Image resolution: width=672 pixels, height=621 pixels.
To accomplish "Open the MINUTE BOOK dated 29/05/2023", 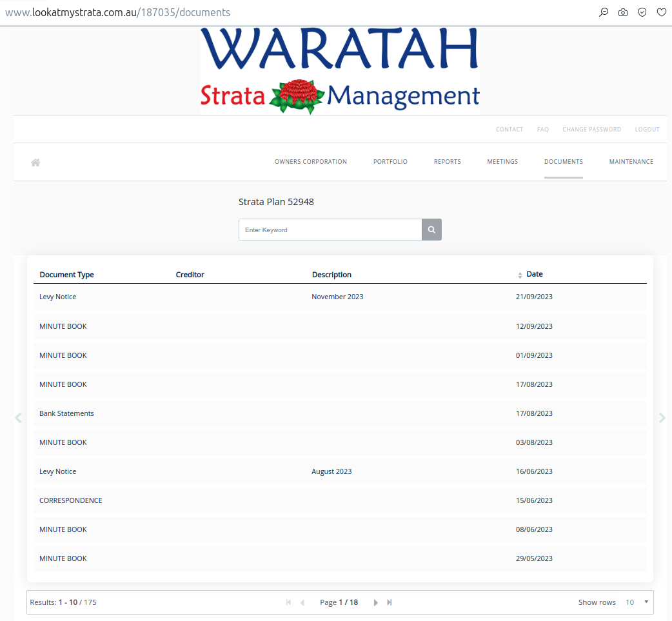I will [x=340, y=558].
